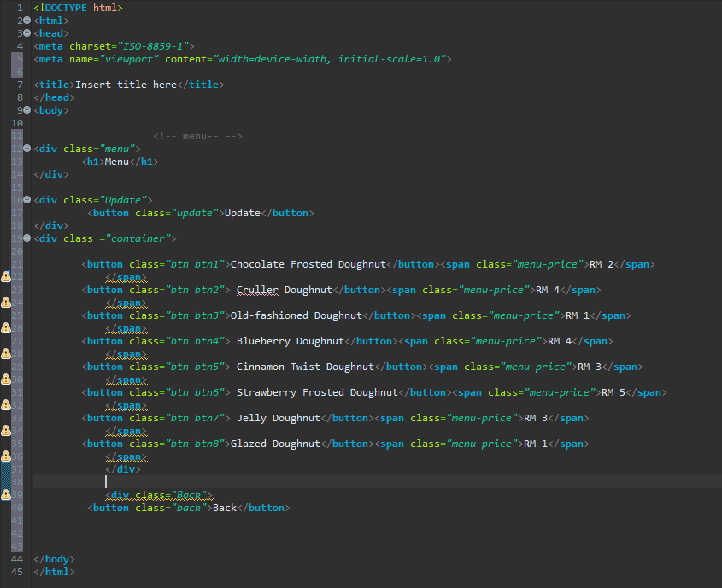Place cursor on 'Glazed Doughnut' button text
This screenshot has height=588, width=722.
point(275,444)
